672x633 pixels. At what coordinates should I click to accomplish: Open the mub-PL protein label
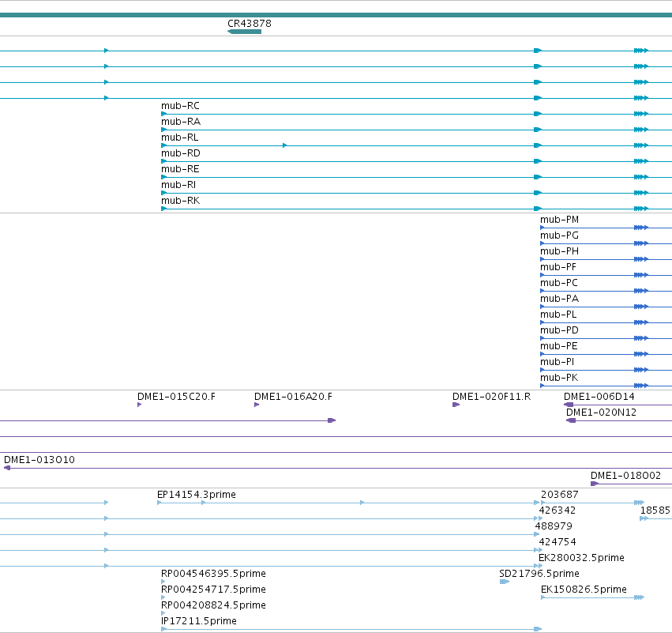pyautogui.click(x=558, y=315)
